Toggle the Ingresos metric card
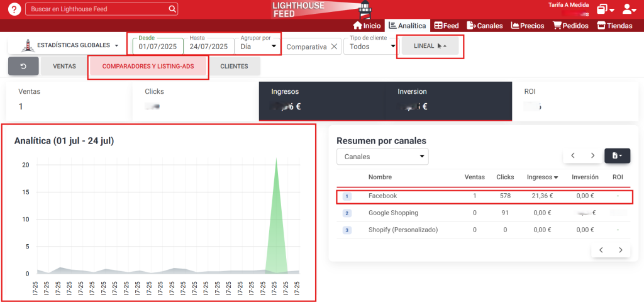 [x=322, y=101]
